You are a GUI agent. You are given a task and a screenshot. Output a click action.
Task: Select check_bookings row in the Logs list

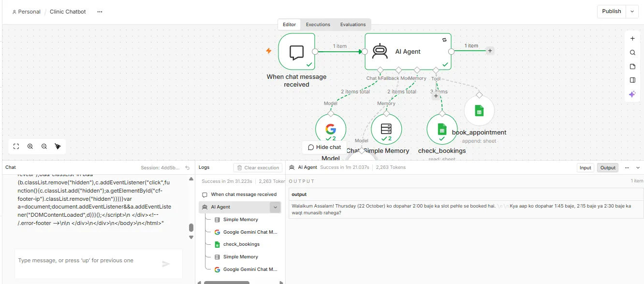[x=241, y=244]
